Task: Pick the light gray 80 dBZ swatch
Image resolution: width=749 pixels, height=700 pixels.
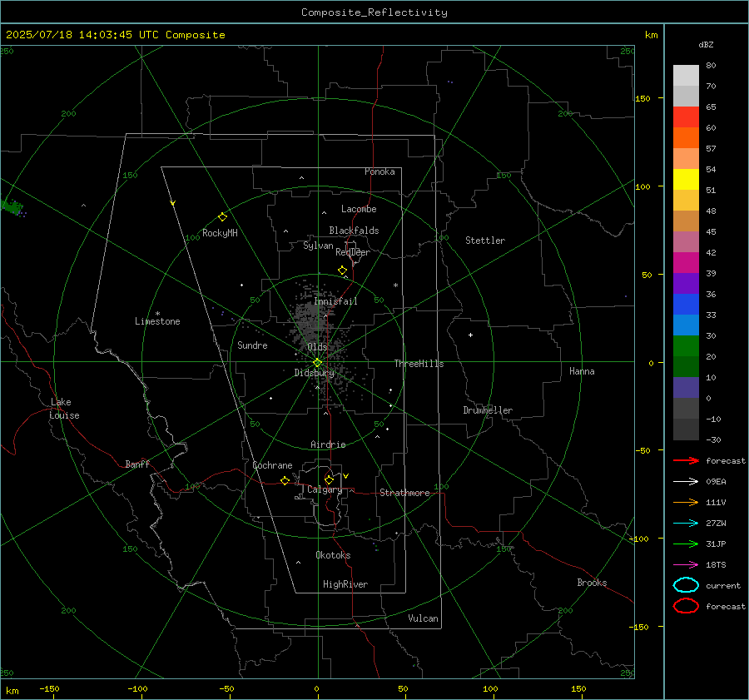Action: [686, 76]
